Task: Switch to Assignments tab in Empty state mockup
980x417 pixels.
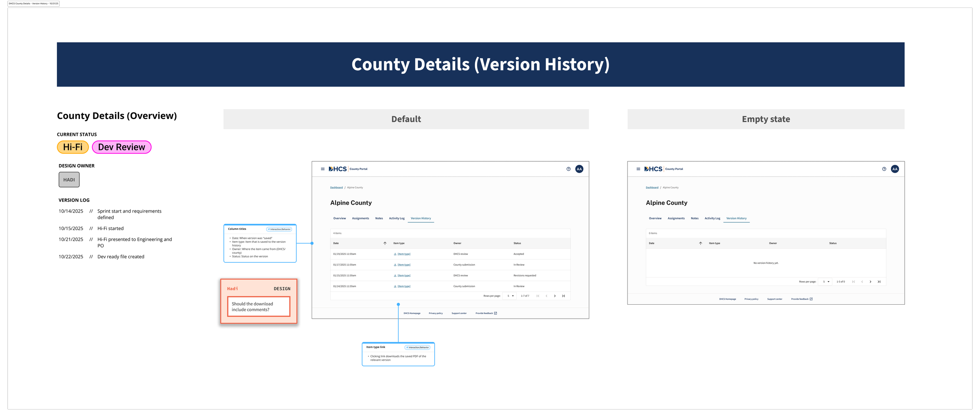Action: [x=676, y=218]
